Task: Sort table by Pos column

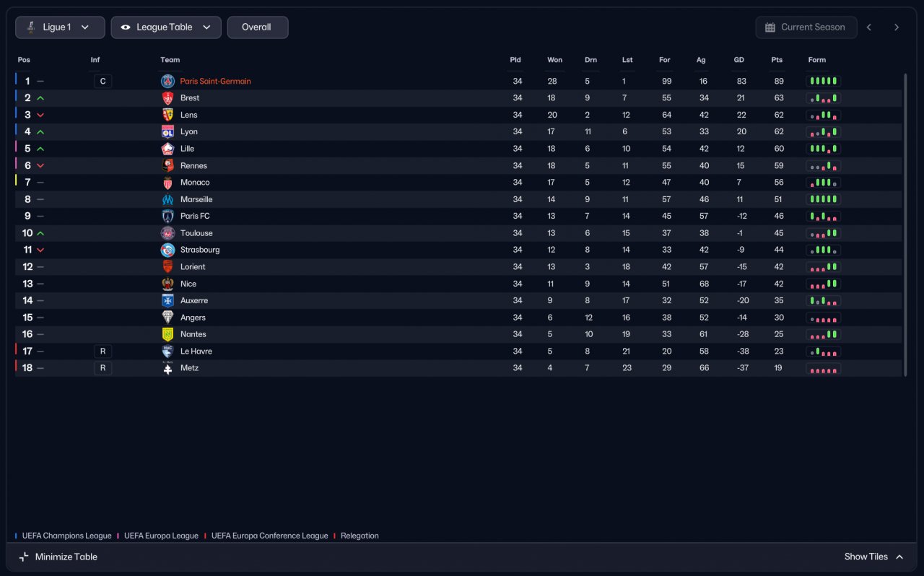Action: [24, 60]
